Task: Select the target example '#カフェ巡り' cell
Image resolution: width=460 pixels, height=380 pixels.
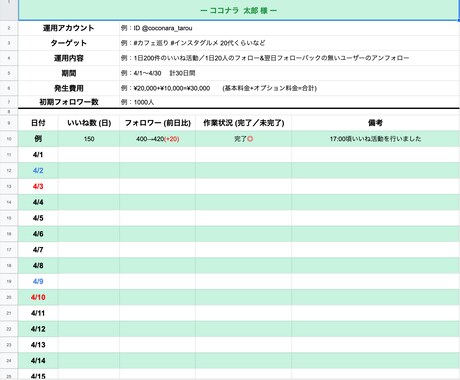Action: click(289, 43)
